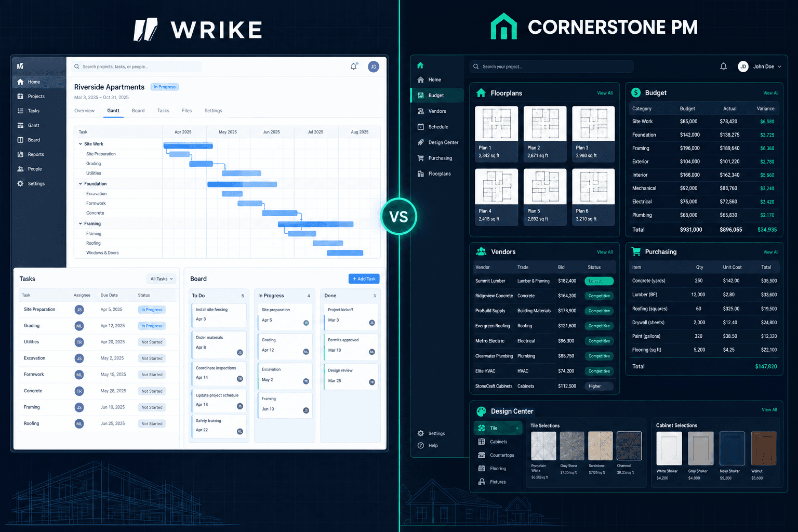798x532 pixels.
Task: Select Fixtures icon in Design Center list
Action: (482, 482)
